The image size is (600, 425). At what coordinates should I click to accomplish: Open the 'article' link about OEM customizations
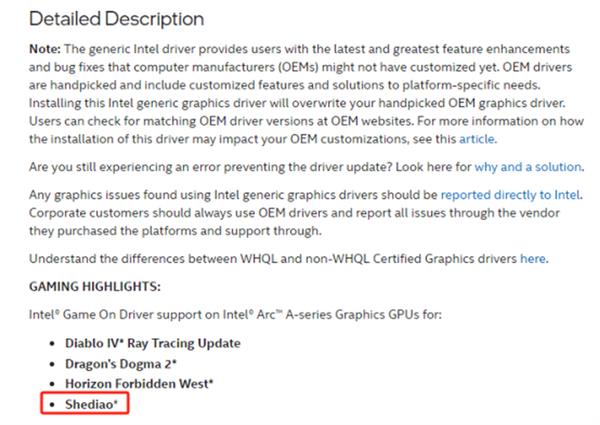tap(476, 139)
